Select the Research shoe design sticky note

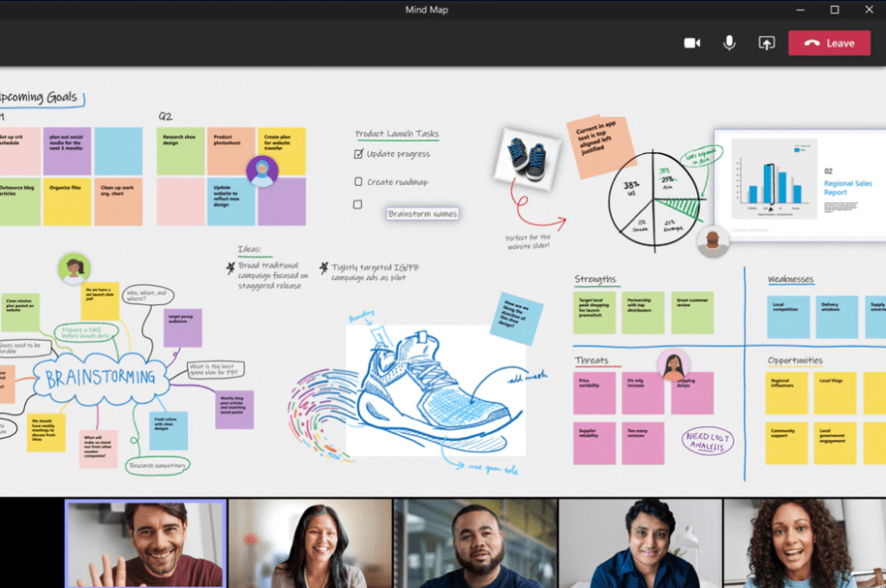tap(180, 151)
